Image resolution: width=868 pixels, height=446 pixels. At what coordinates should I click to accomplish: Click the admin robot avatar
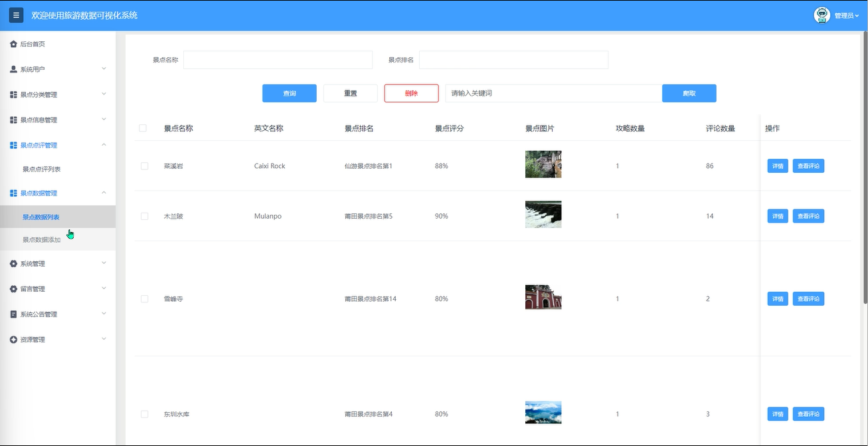pos(822,15)
